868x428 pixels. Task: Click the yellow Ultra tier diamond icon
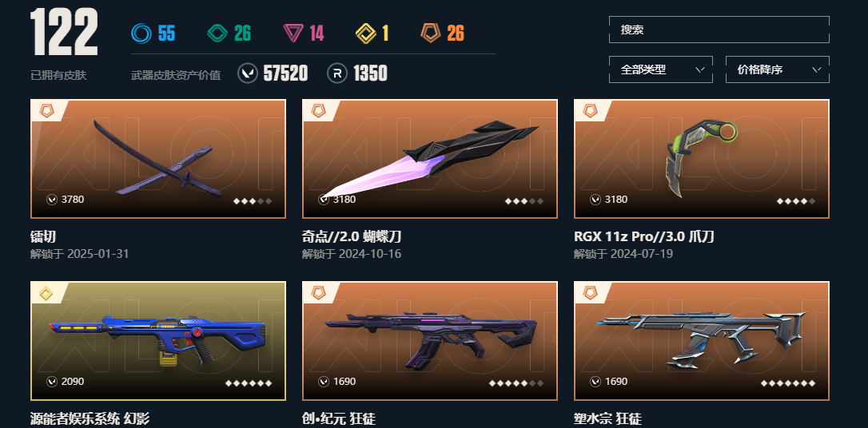365,34
